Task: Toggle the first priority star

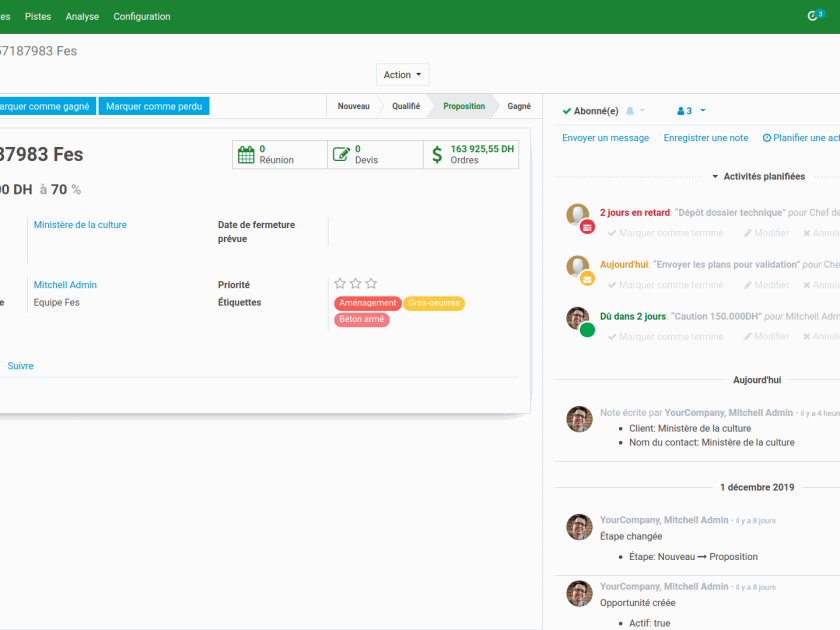Action: [339, 283]
